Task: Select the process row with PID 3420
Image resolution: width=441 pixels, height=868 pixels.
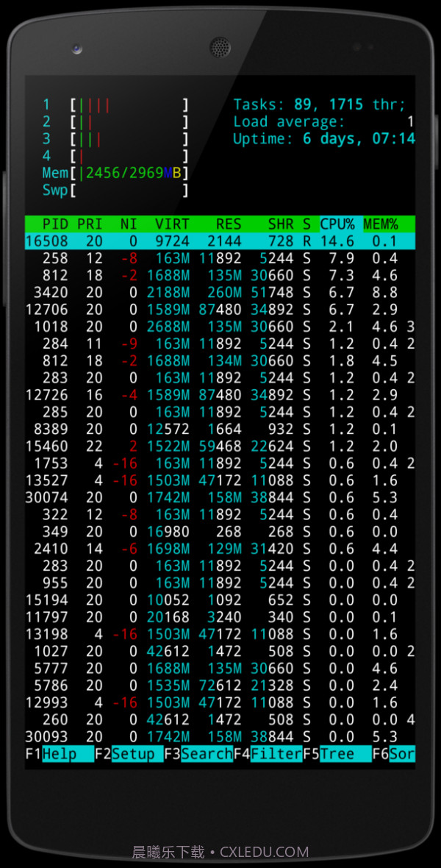Action: (x=219, y=292)
